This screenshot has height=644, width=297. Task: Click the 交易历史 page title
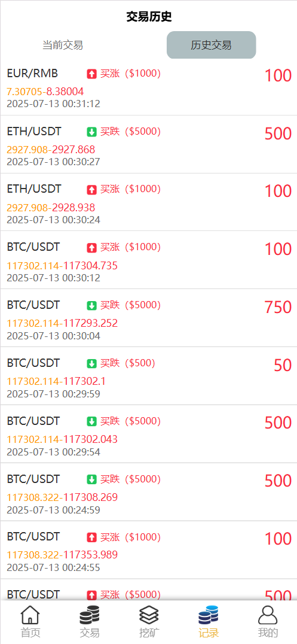click(x=149, y=17)
